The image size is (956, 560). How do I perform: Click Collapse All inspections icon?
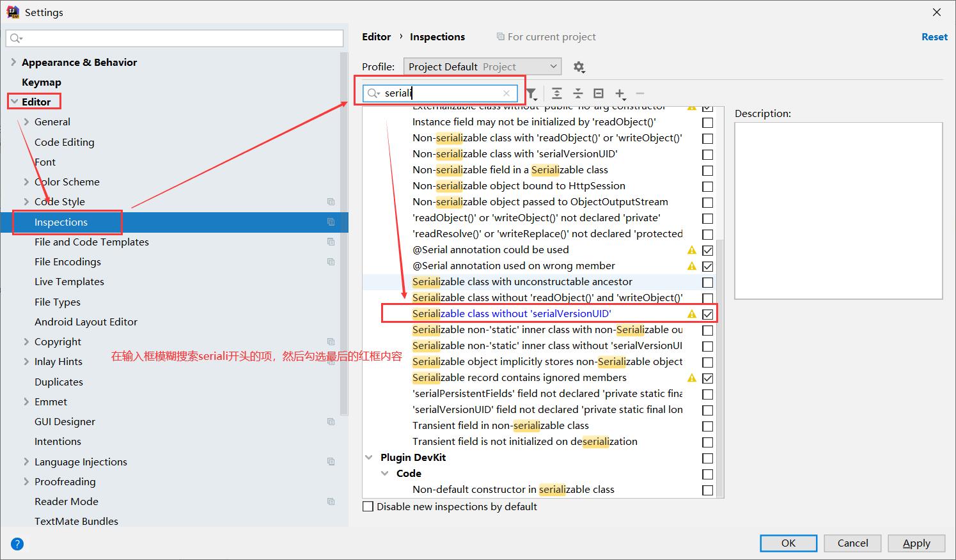click(578, 93)
